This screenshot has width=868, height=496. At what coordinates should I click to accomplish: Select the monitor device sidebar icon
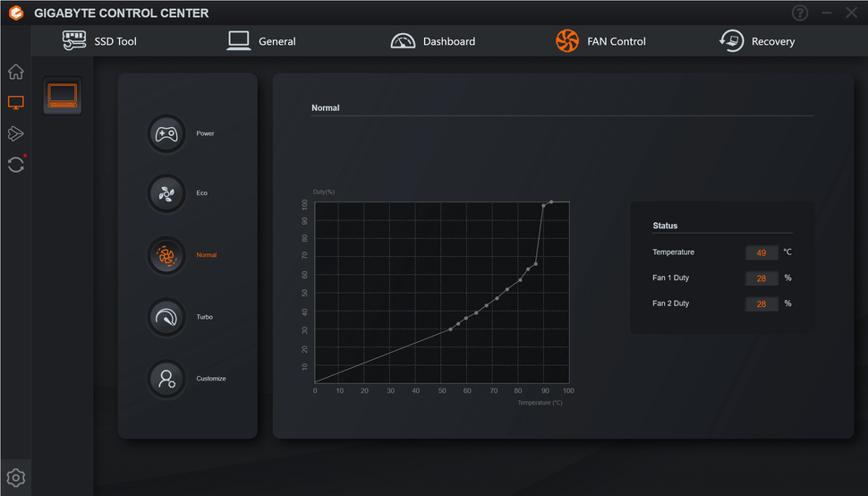pyautogui.click(x=15, y=102)
